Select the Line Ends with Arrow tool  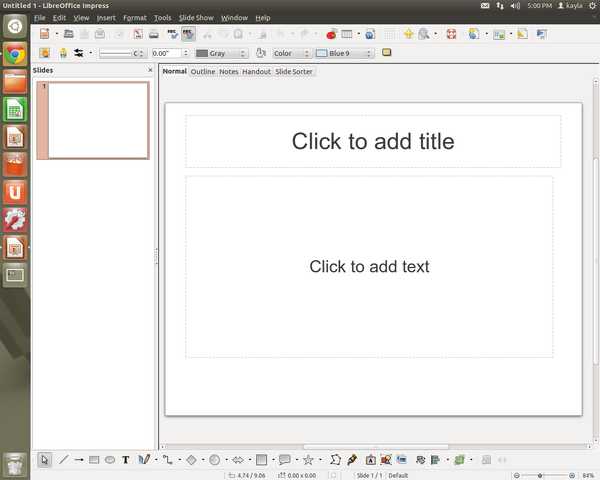(x=79, y=459)
